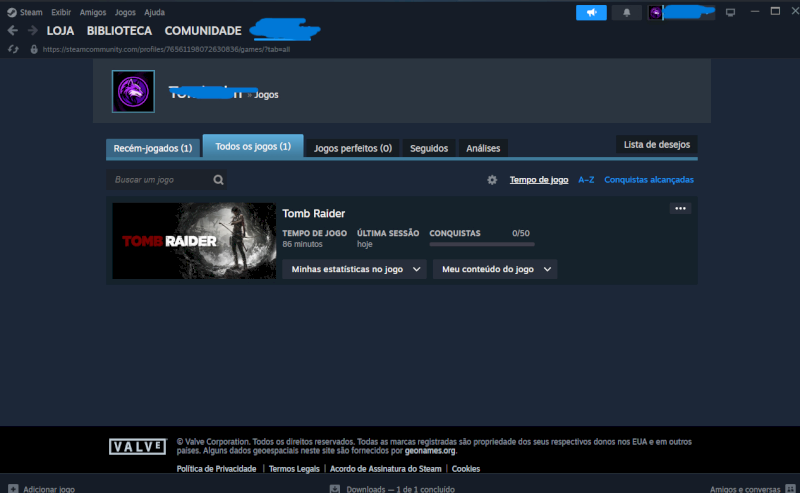Viewport: 800px width, 493px height.
Task: Open Política de Privacidade link
Action: (216, 469)
